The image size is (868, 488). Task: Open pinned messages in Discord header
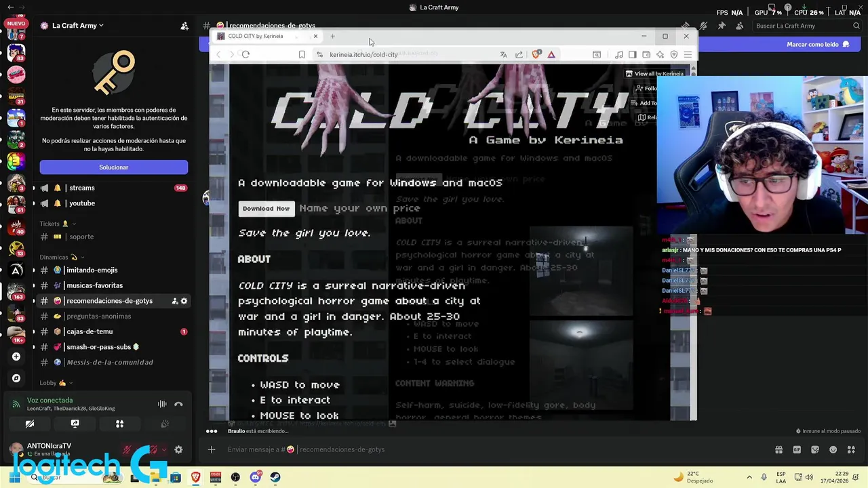(x=722, y=26)
